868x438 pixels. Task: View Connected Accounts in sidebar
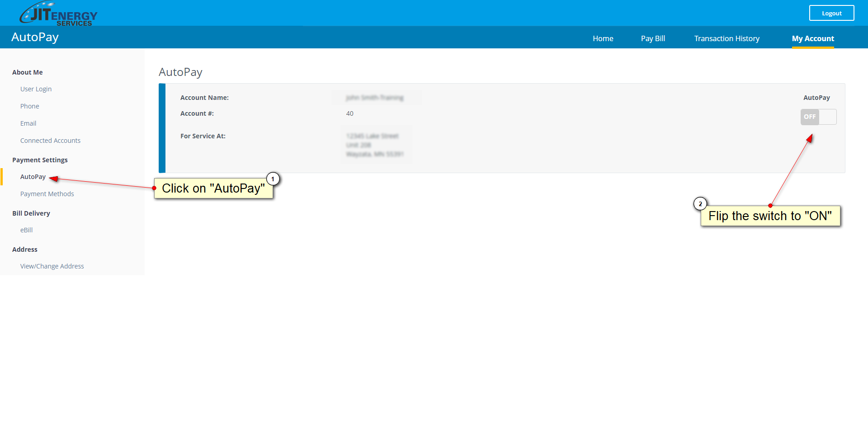click(50, 141)
